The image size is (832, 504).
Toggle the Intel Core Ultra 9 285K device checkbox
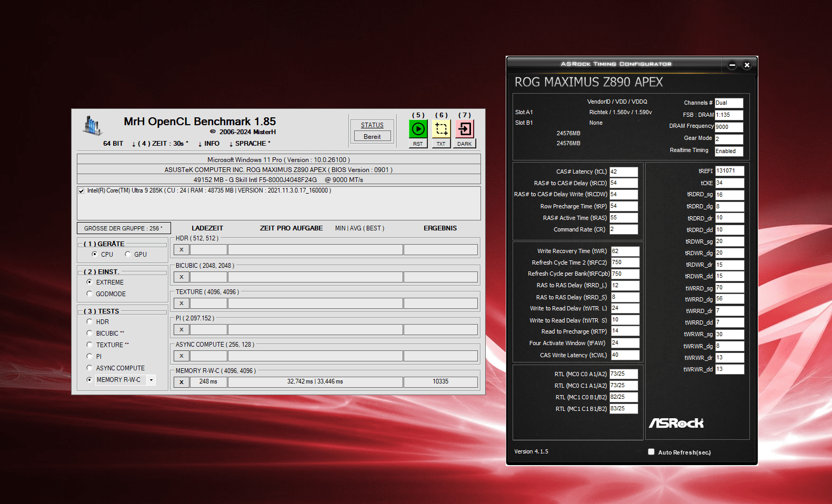(x=81, y=191)
